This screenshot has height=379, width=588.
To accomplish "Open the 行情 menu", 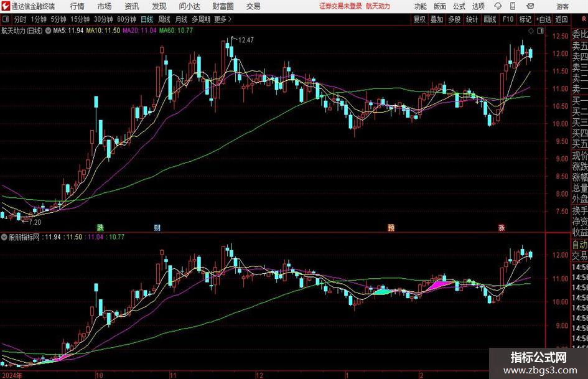I will click(x=77, y=6).
